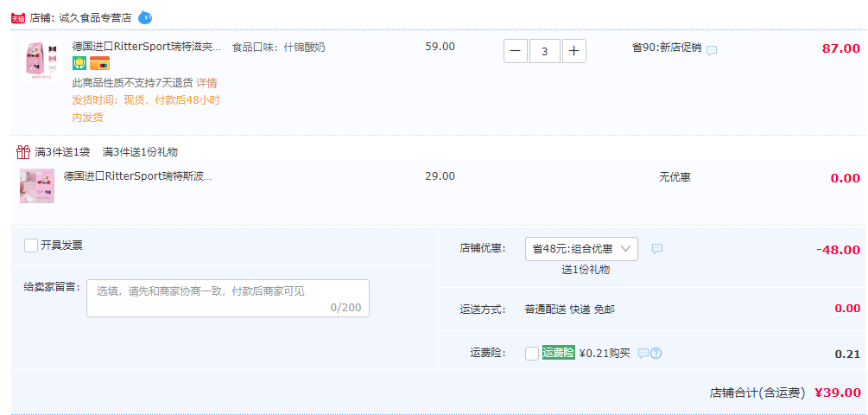
Task: Click the orange 发货时间 shipping time notice
Action: click(x=146, y=109)
